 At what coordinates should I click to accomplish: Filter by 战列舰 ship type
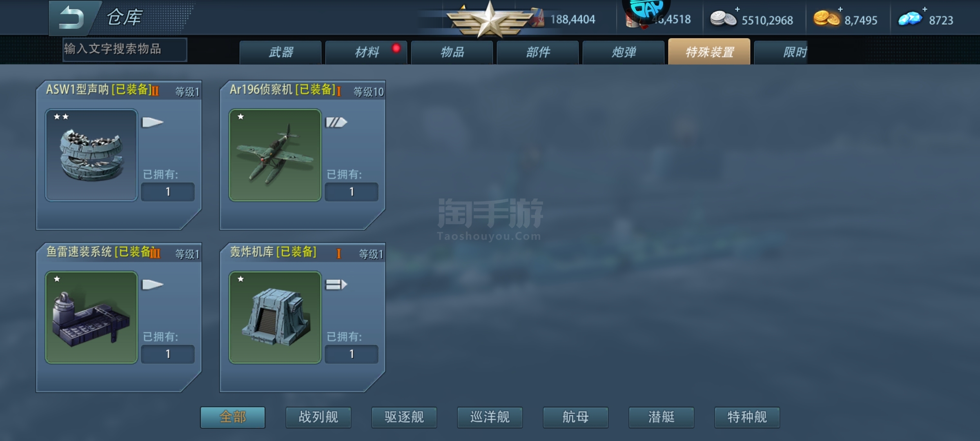click(x=318, y=417)
